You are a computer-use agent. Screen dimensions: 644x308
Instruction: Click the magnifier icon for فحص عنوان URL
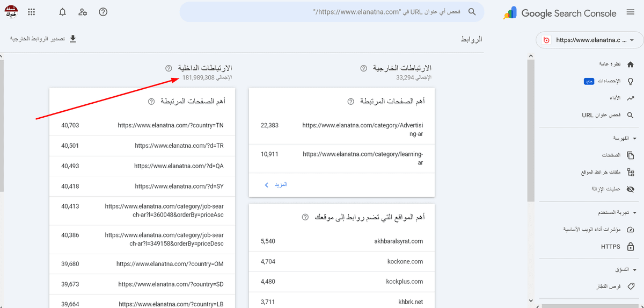(x=631, y=115)
